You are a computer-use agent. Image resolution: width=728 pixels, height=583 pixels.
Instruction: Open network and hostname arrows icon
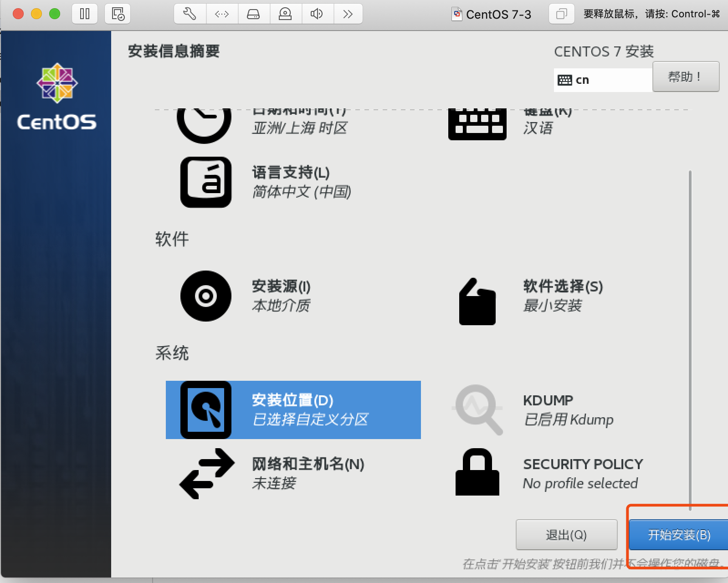tap(207, 474)
